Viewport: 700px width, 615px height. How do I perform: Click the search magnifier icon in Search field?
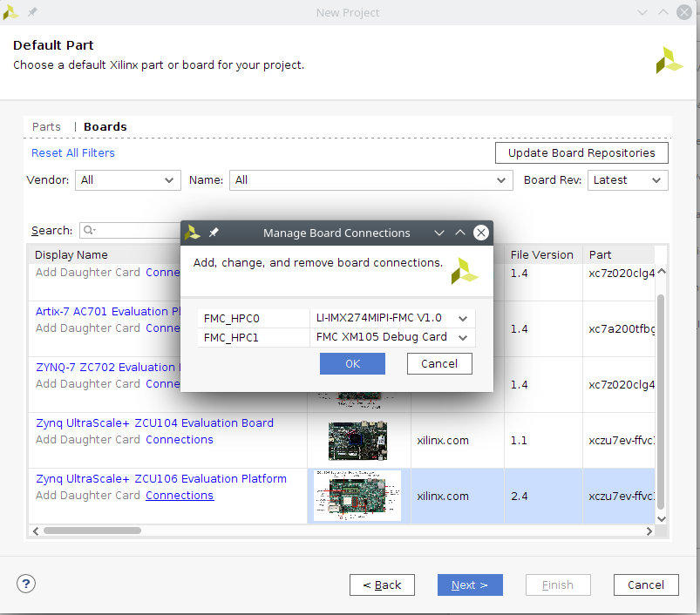coord(89,230)
